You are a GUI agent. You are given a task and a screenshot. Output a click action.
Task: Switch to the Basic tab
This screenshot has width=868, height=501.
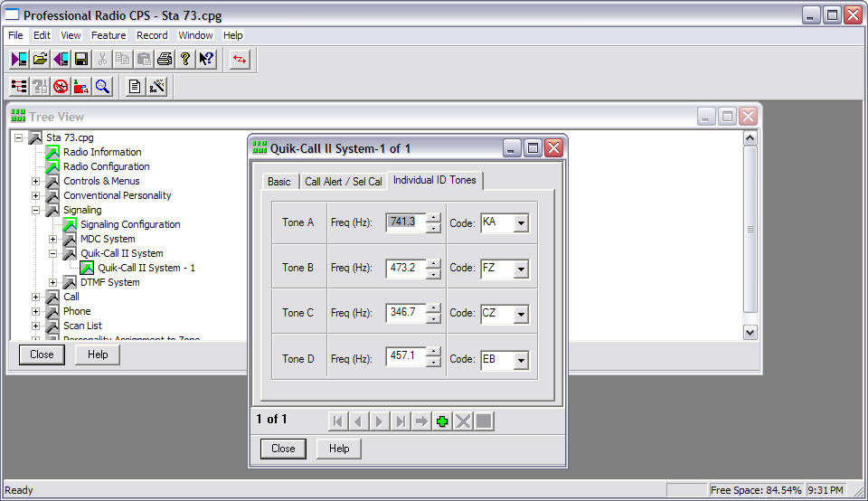tap(279, 182)
